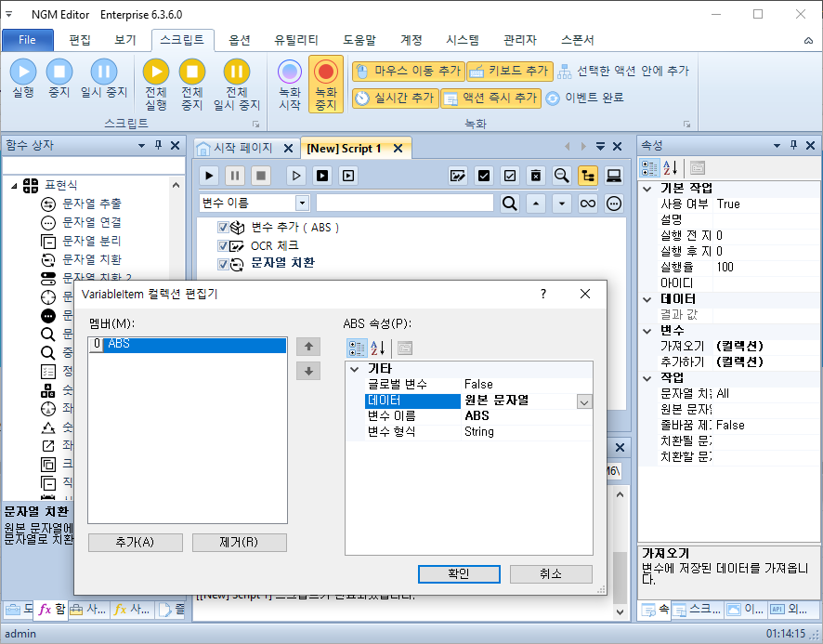Collapse the 데이터 property group
823x644 pixels.
pyautogui.click(x=647, y=299)
